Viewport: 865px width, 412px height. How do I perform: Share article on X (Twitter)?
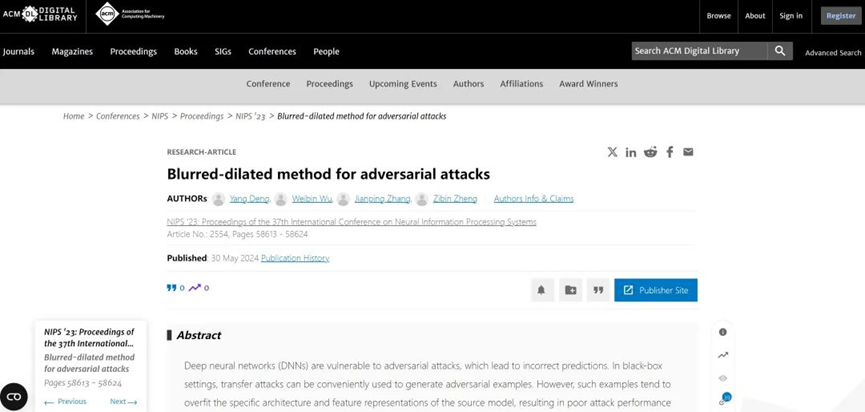coord(612,152)
